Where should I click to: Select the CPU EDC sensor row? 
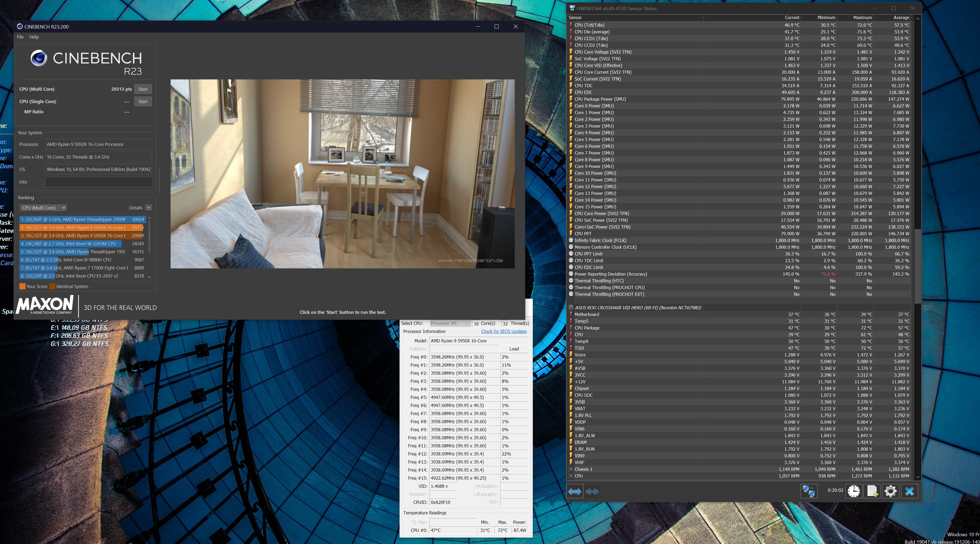pyautogui.click(x=739, y=92)
